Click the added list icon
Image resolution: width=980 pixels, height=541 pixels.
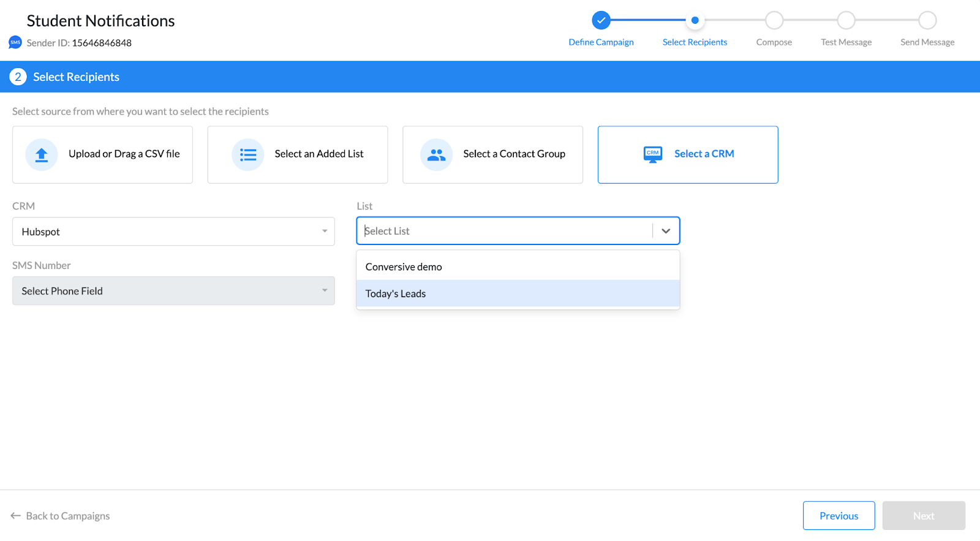click(248, 154)
